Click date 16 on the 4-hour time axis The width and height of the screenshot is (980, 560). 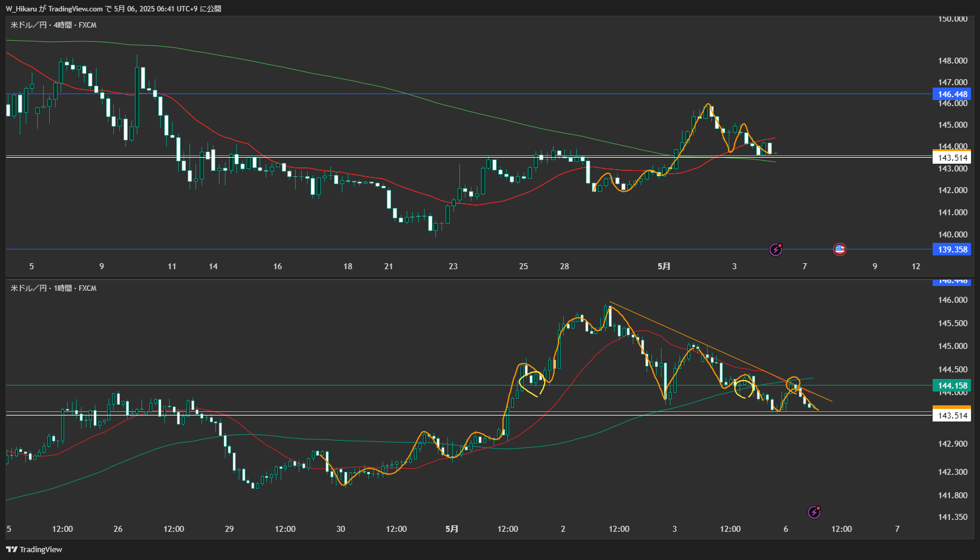pyautogui.click(x=278, y=266)
